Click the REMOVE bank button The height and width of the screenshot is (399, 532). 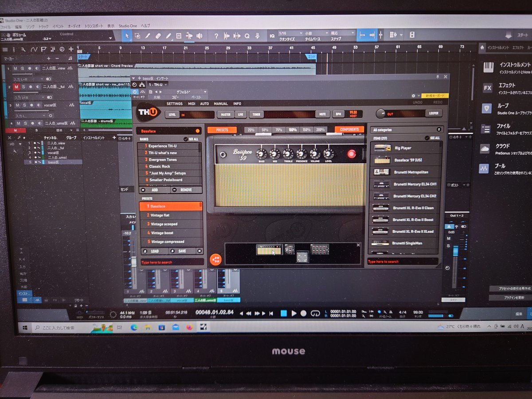(185, 189)
